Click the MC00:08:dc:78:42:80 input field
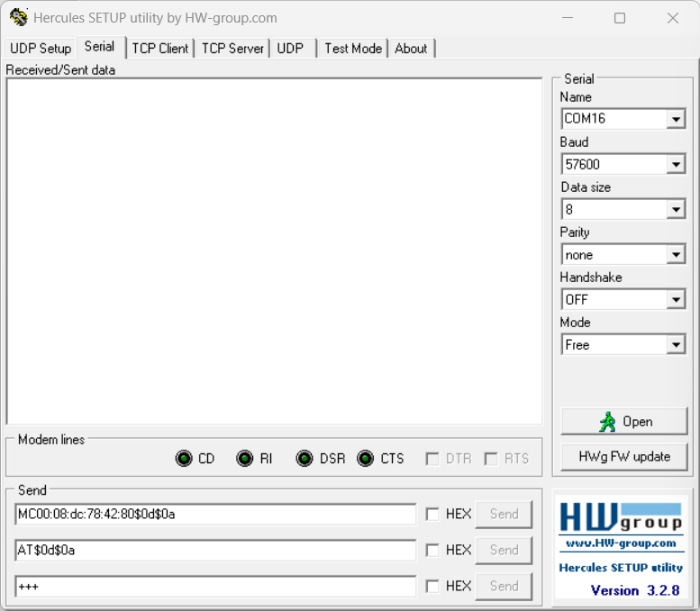The width and height of the screenshot is (700, 611). coord(215,514)
